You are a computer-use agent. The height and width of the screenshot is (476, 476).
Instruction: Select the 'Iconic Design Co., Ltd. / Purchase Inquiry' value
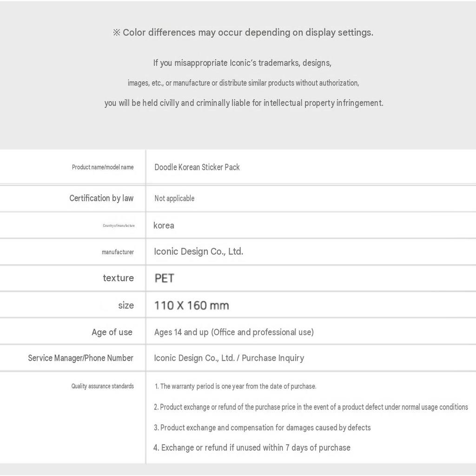(x=229, y=358)
